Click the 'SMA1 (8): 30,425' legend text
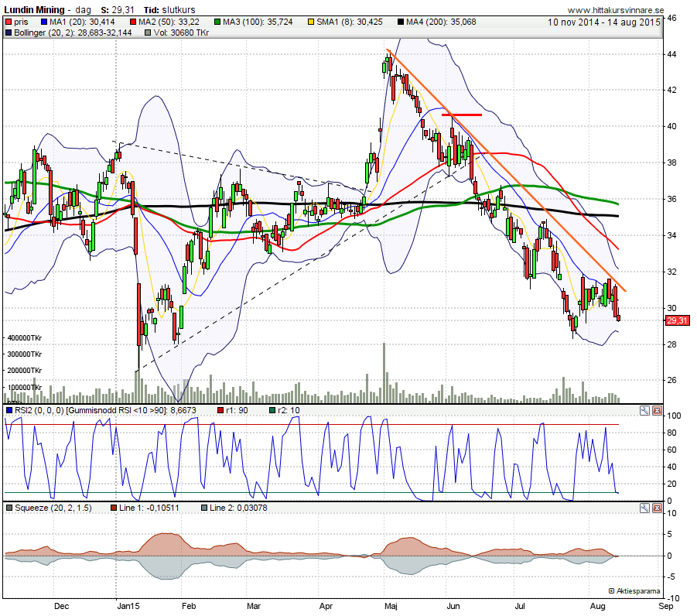Viewport: 697px width, 616px height. [350, 22]
